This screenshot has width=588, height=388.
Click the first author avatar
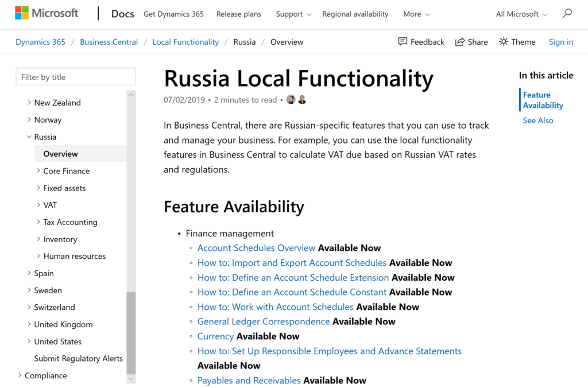(x=291, y=99)
